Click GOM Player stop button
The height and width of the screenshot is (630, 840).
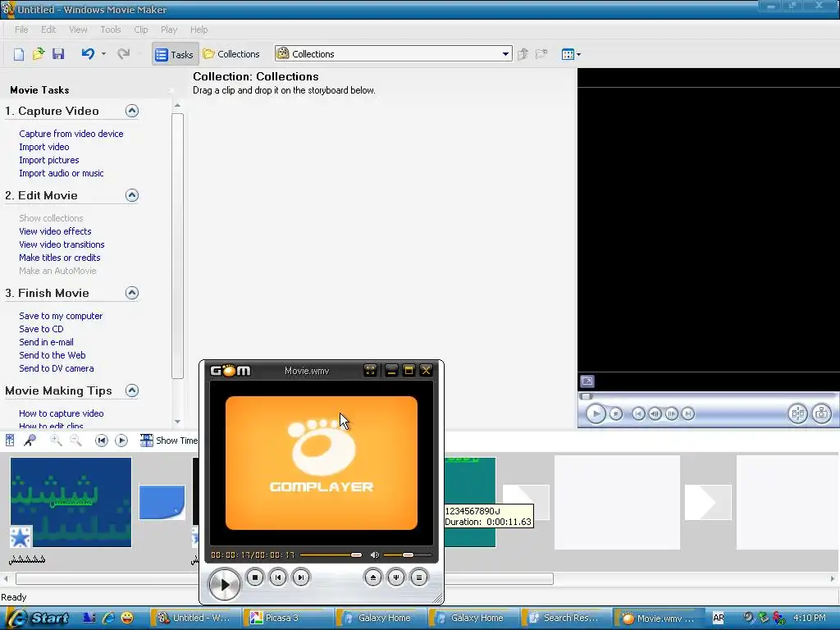point(255,577)
